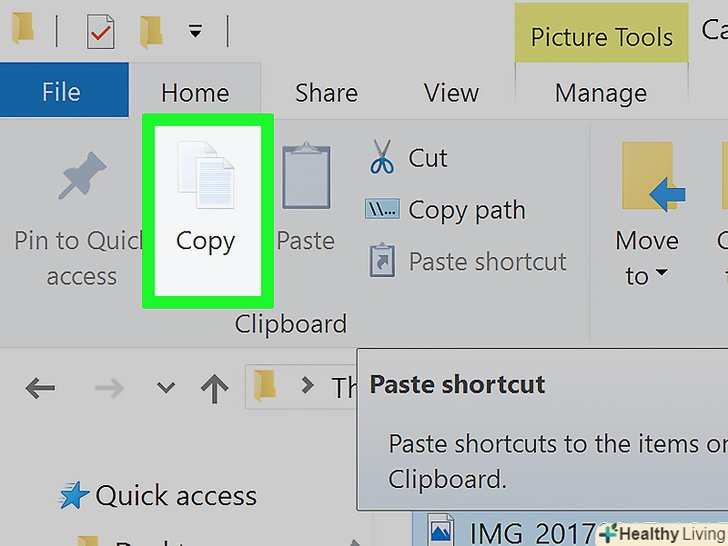
Task: Click the New folder icon in title bar
Action: click(151, 32)
